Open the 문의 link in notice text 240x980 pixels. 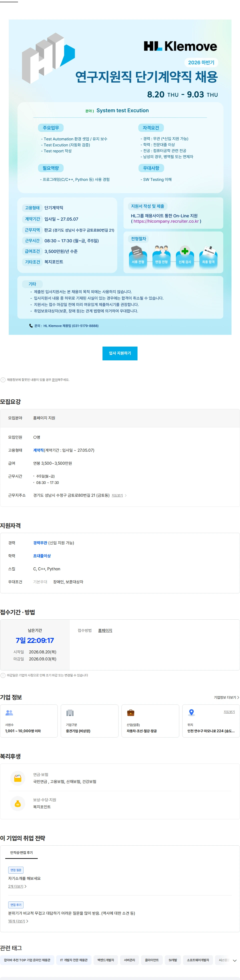(x=55, y=380)
